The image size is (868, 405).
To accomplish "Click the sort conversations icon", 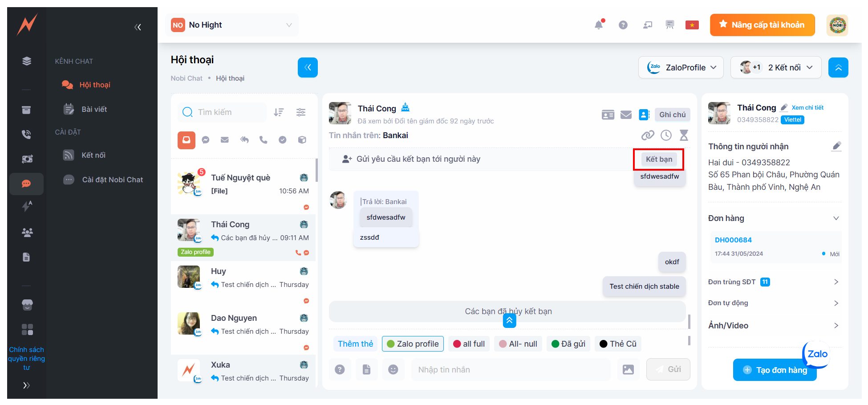I will click(x=279, y=112).
